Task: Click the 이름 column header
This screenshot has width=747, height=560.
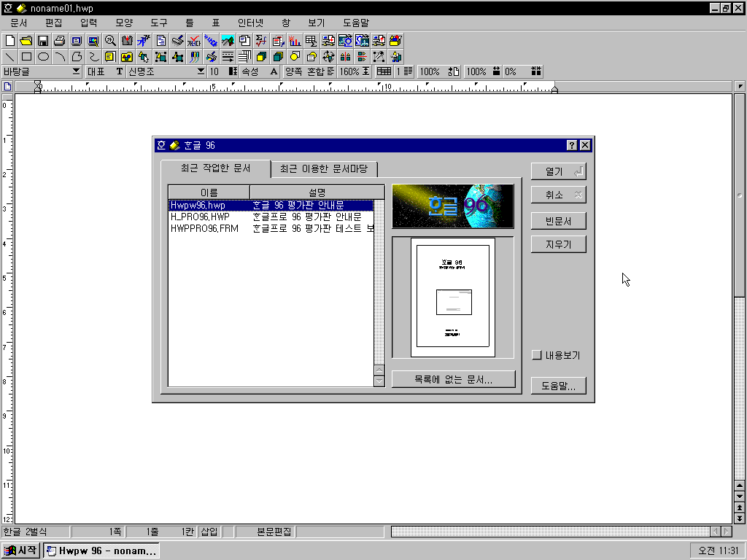Action: click(x=209, y=192)
